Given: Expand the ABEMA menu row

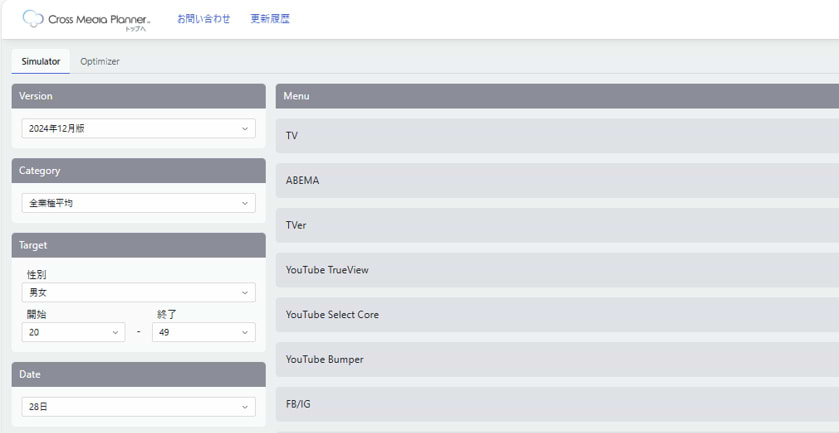Looking at the screenshot, I should point(556,181).
